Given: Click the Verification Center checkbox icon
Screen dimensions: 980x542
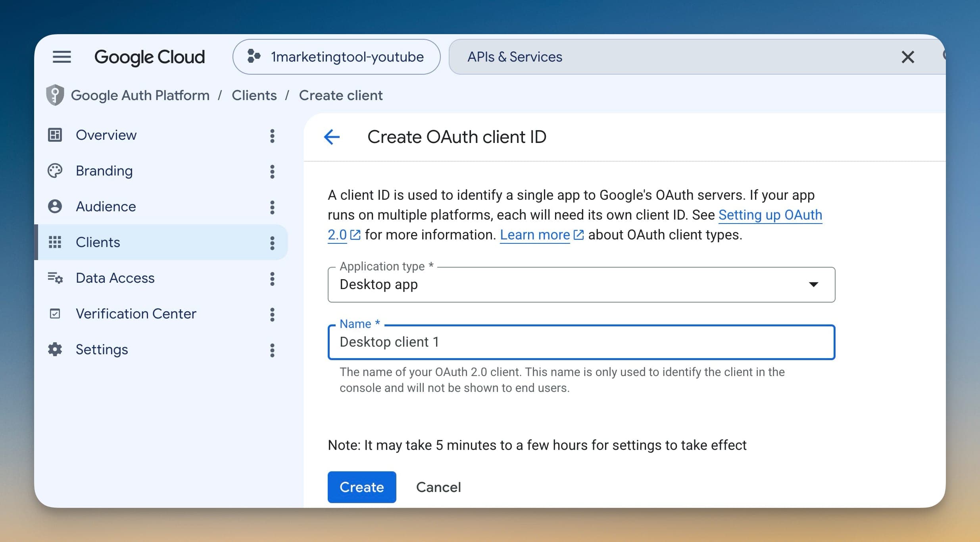Looking at the screenshot, I should coord(55,314).
